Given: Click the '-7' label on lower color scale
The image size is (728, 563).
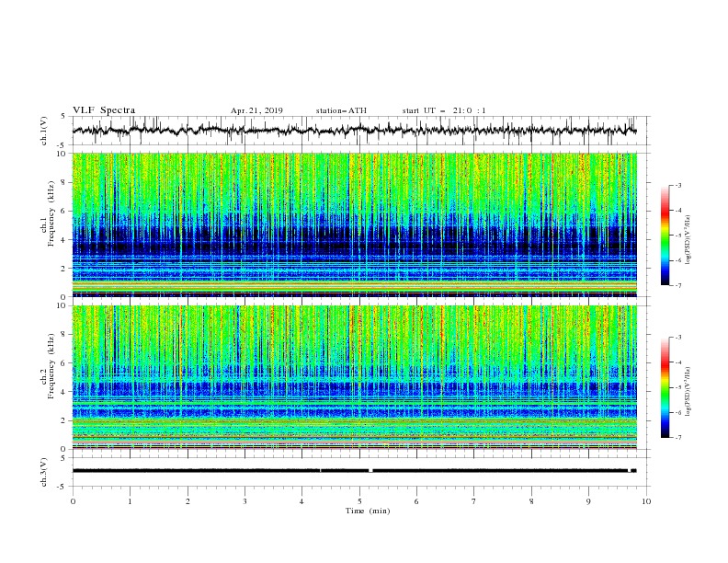Looking at the screenshot, I should tap(677, 438).
